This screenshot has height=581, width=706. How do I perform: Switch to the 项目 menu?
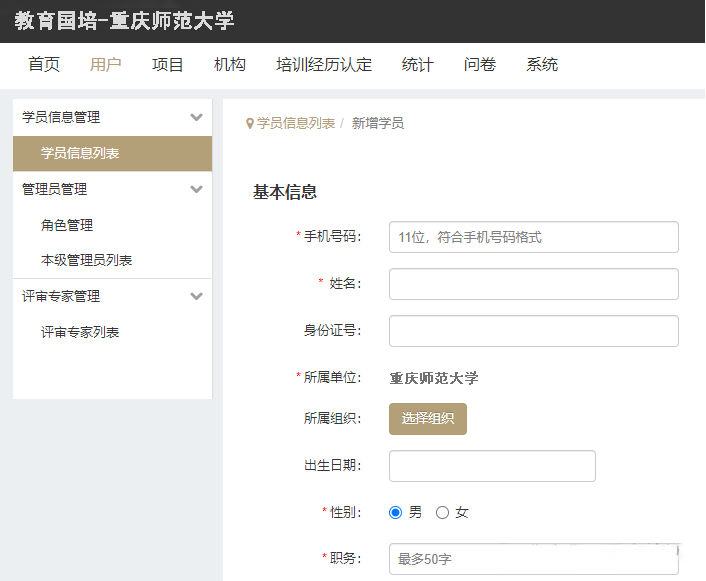[168, 65]
